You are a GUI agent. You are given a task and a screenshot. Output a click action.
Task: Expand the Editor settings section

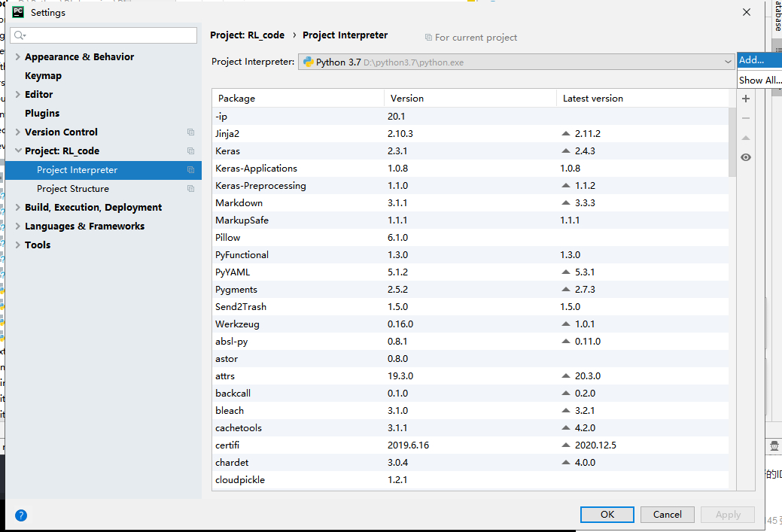17,94
